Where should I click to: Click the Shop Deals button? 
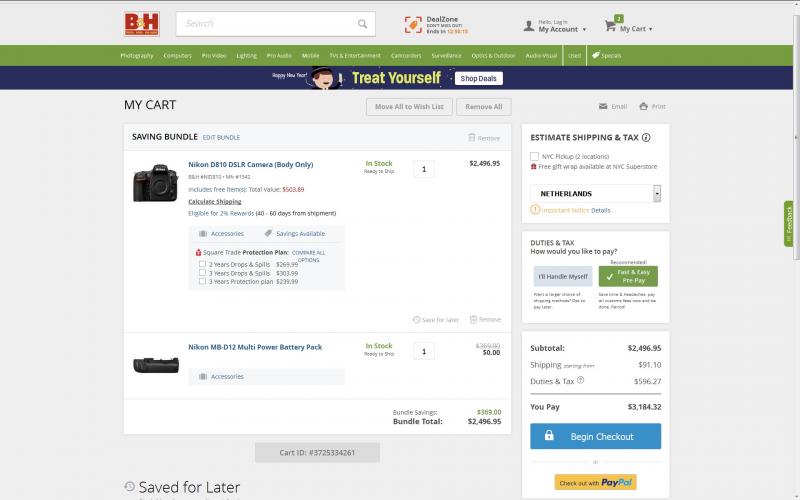click(479, 78)
